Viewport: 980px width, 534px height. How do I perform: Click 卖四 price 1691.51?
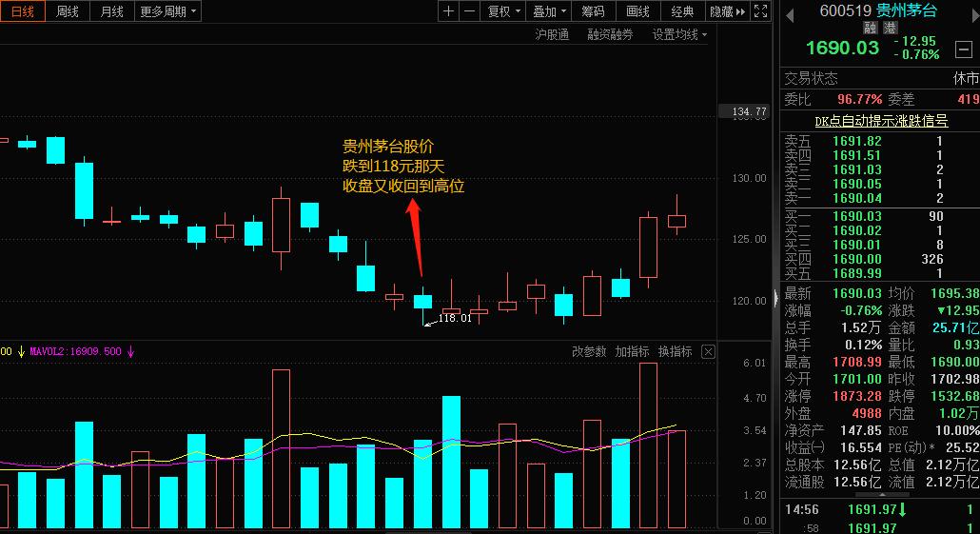[x=857, y=156]
